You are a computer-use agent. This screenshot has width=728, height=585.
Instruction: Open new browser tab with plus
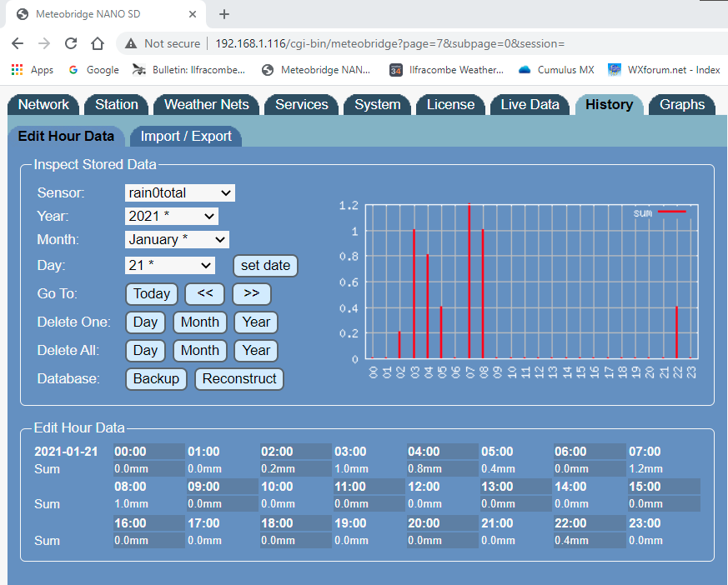[224, 14]
